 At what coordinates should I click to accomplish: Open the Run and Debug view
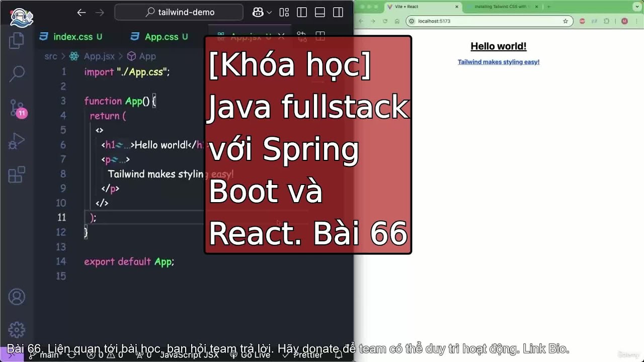pos(17,141)
